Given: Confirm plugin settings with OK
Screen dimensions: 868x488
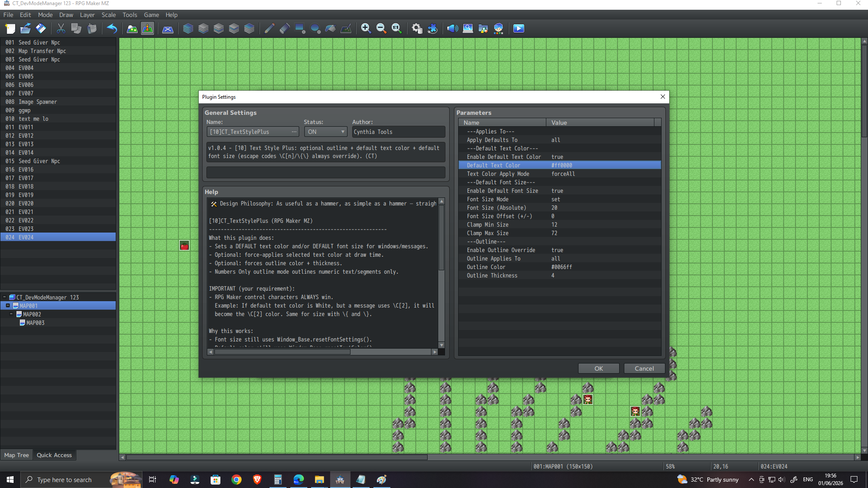Looking at the screenshot, I should (598, 369).
